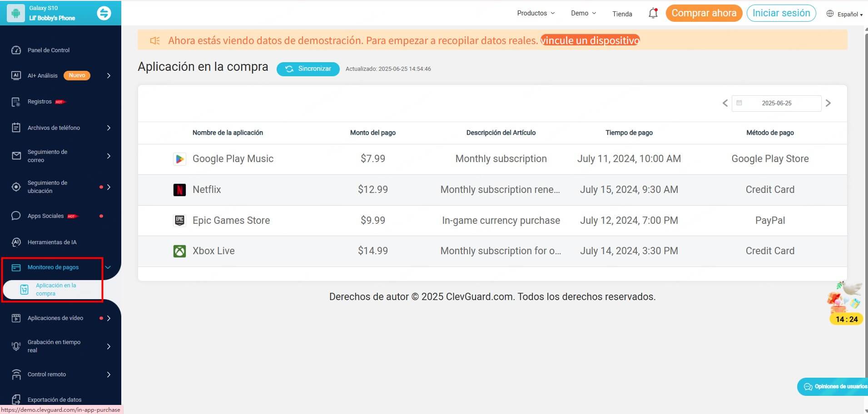
Task: Go to next date arrow
Action: click(x=828, y=103)
